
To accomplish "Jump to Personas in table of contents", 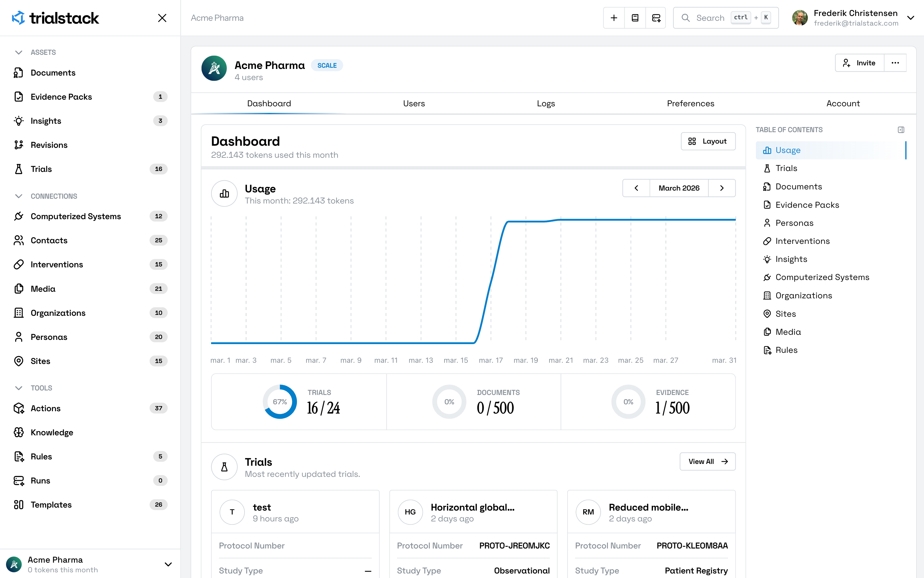I will pyautogui.click(x=830, y=223).
